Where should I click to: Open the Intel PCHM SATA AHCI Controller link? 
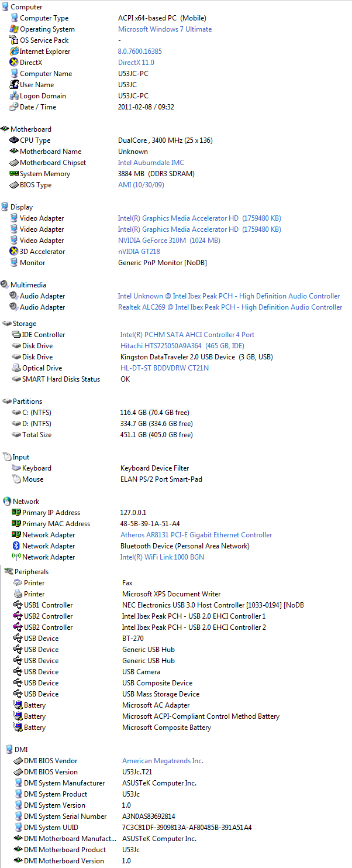[188, 335]
